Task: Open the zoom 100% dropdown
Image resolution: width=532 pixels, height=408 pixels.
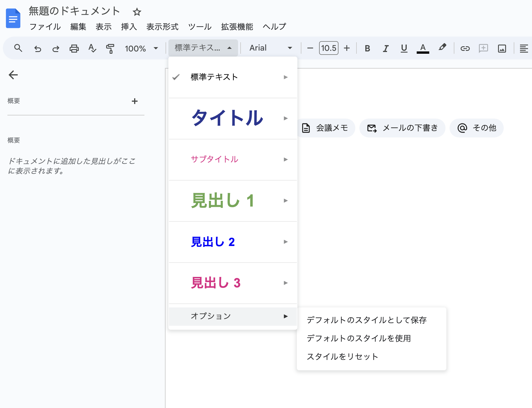Action: pyautogui.click(x=141, y=48)
